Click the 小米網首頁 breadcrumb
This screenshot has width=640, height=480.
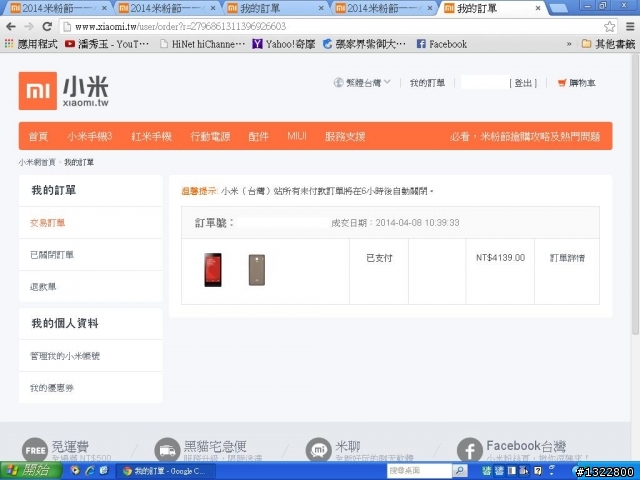tap(37, 162)
